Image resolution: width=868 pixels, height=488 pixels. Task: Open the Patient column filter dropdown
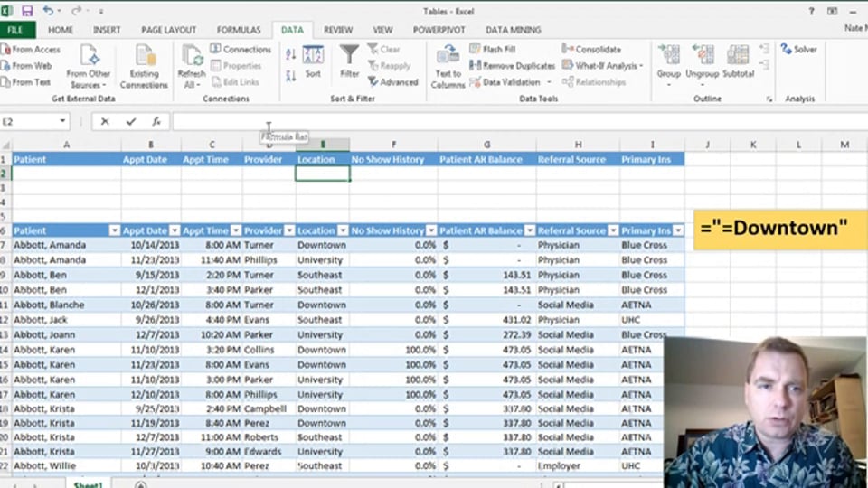click(115, 230)
